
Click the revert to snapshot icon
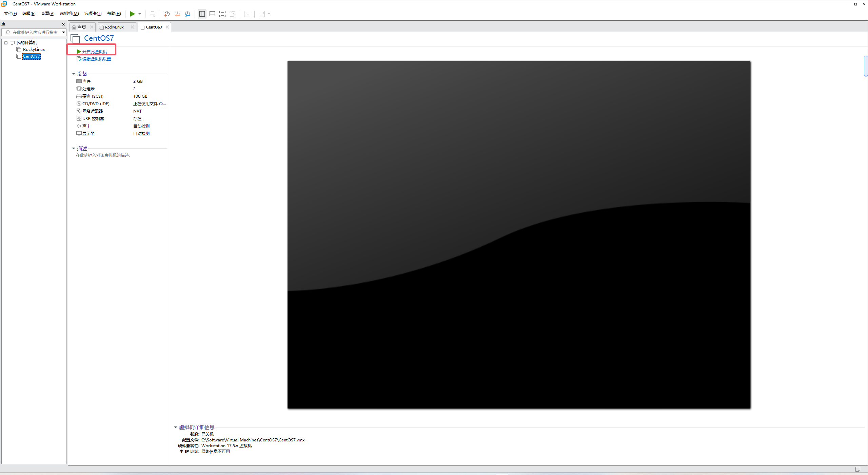point(177,14)
